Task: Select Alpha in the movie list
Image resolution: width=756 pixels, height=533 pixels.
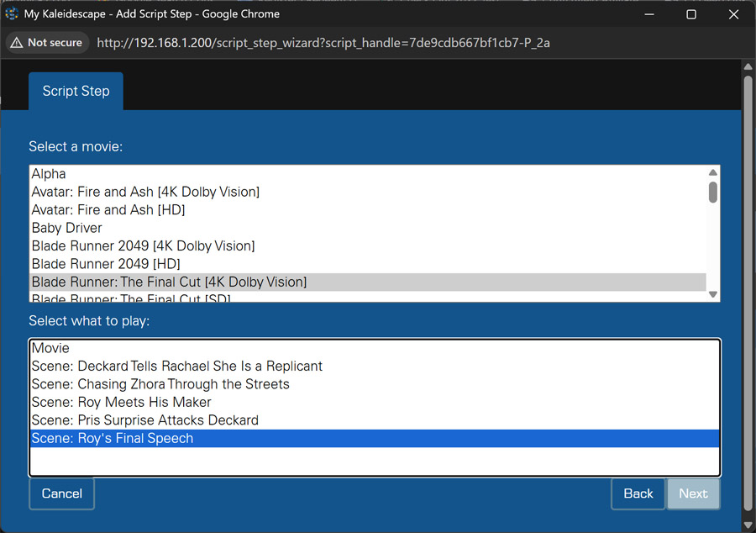Action: [368, 174]
